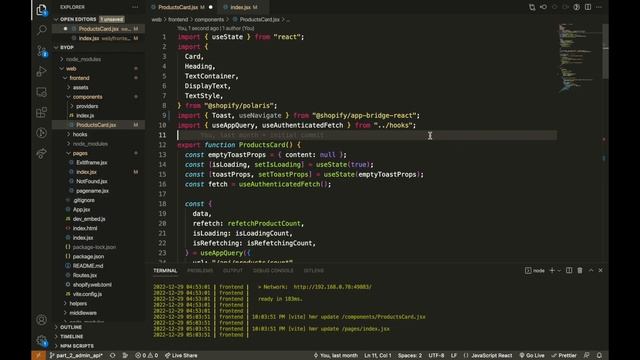Open the launch profile dropdown next to plus

(559, 270)
